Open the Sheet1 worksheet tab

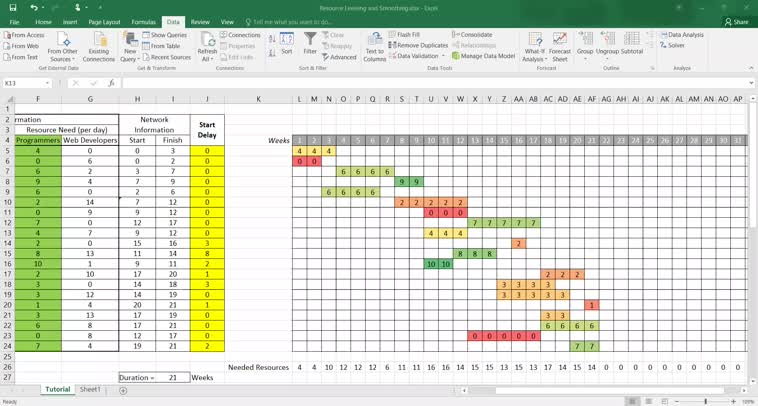[91, 390]
